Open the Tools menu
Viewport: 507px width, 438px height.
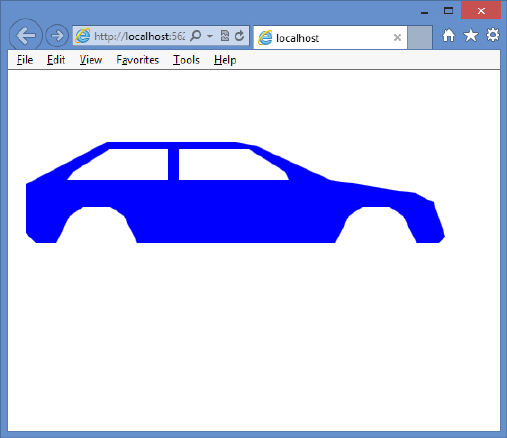(x=186, y=60)
